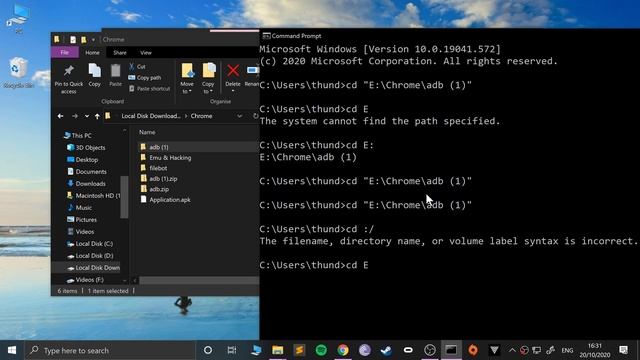The height and width of the screenshot is (360, 640).
Task: Go forward with Explorer forward arrow
Action: pyautogui.click(x=75, y=116)
